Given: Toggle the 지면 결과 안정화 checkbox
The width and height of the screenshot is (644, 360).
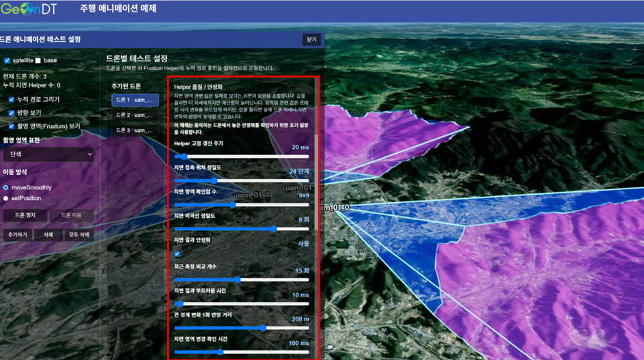Looking at the screenshot, I should pyautogui.click(x=177, y=253).
